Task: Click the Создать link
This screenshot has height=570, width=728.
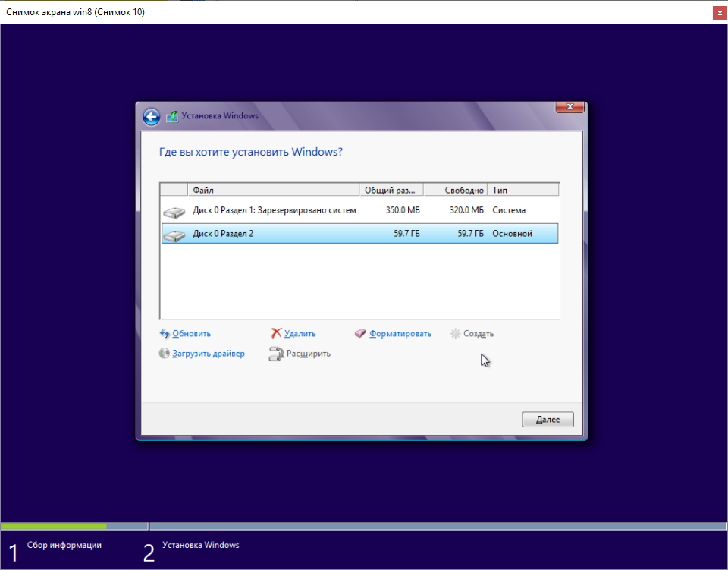Action: tap(479, 333)
